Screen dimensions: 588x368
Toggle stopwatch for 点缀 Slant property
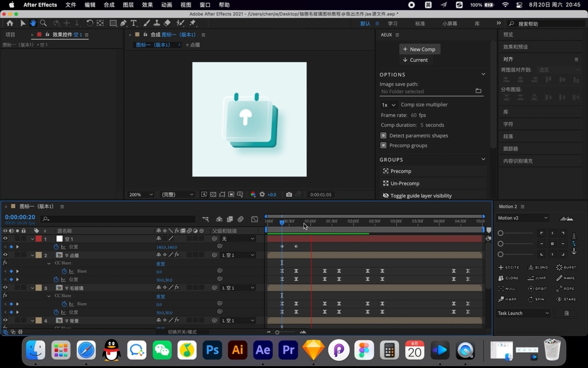point(65,271)
